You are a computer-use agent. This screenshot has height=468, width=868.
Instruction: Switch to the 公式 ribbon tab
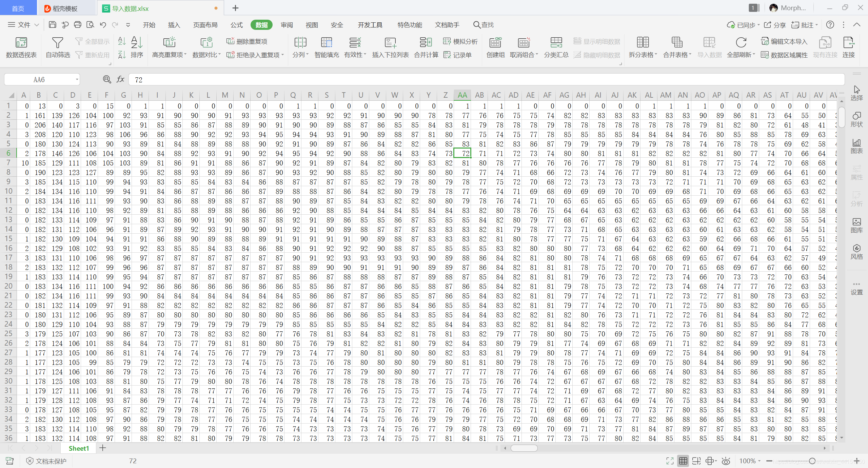coord(236,25)
